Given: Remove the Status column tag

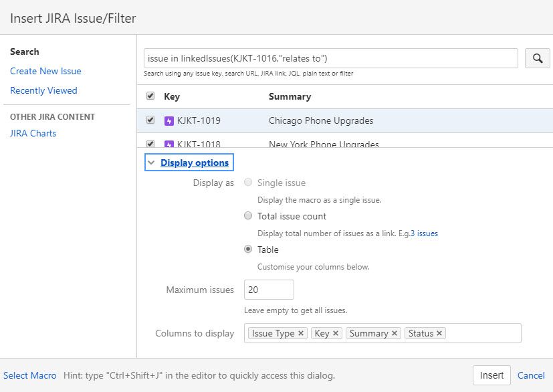Looking at the screenshot, I should [x=439, y=333].
